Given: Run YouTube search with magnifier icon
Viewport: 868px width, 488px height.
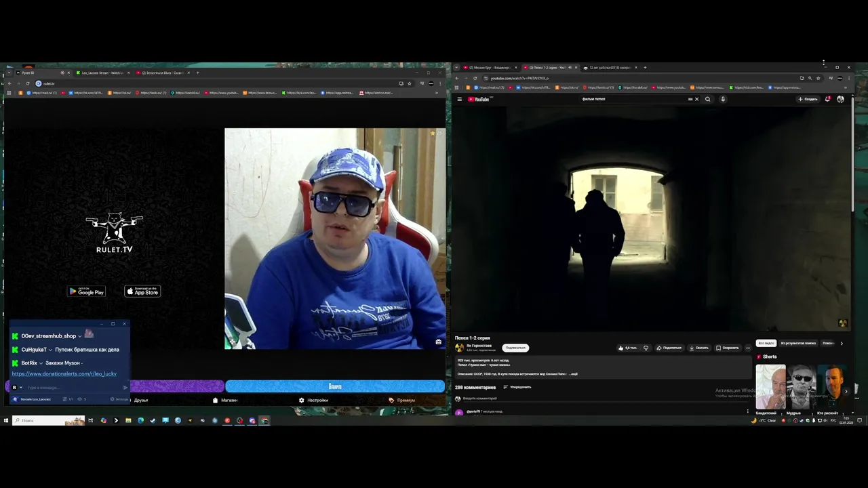Looking at the screenshot, I should tap(707, 99).
